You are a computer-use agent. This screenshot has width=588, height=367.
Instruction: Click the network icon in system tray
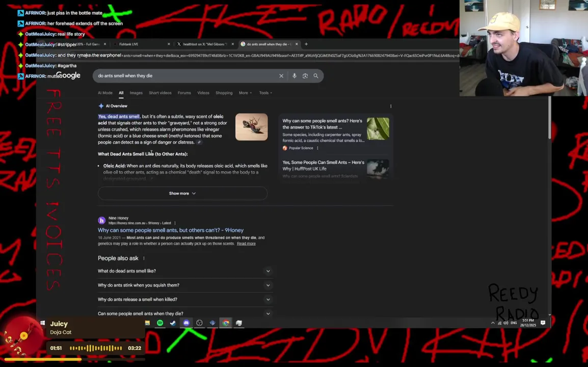[x=499, y=323]
